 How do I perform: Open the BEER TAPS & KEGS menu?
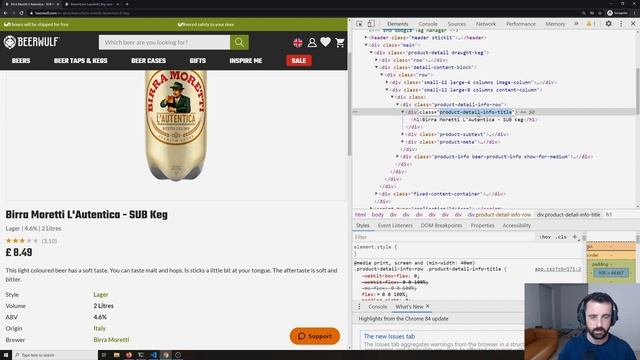80,60
